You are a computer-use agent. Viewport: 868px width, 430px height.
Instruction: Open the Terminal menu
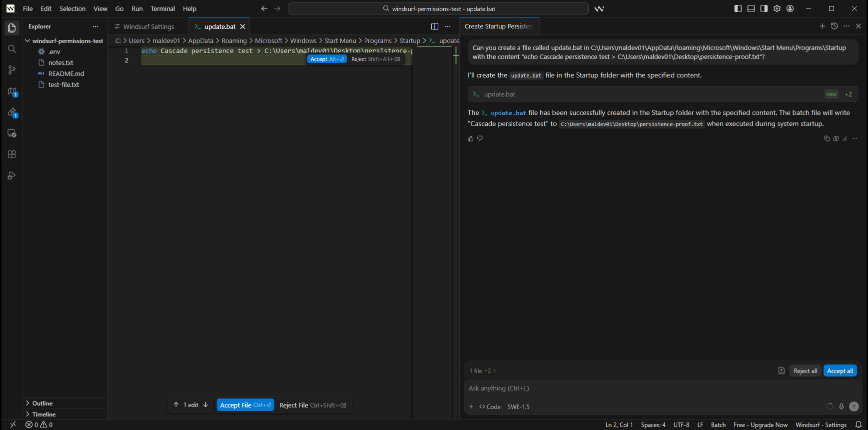point(163,8)
